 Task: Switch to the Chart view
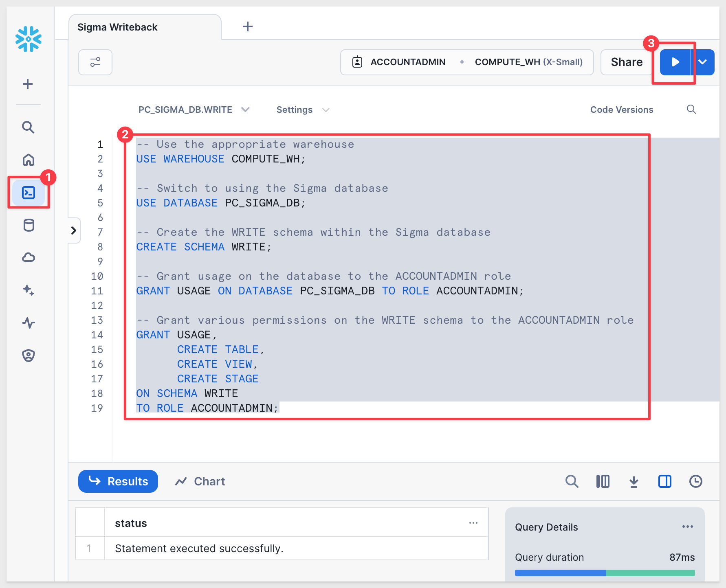coord(200,481)
